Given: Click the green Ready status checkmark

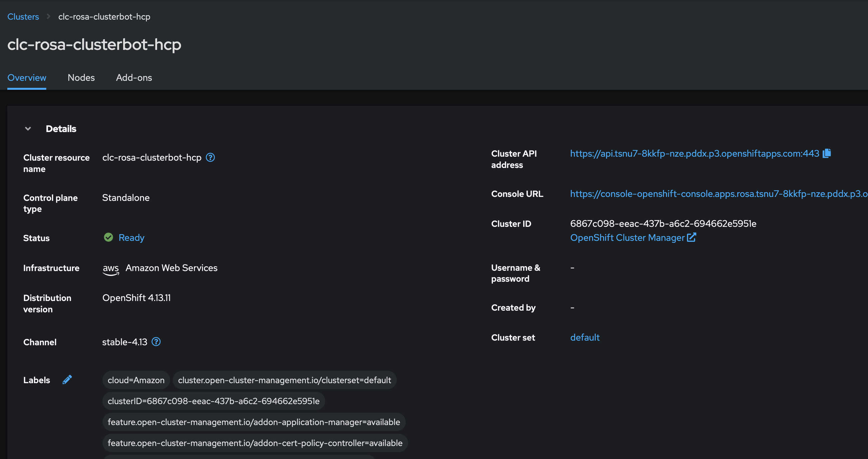Looking at the screenshot, I should (108, 237).
